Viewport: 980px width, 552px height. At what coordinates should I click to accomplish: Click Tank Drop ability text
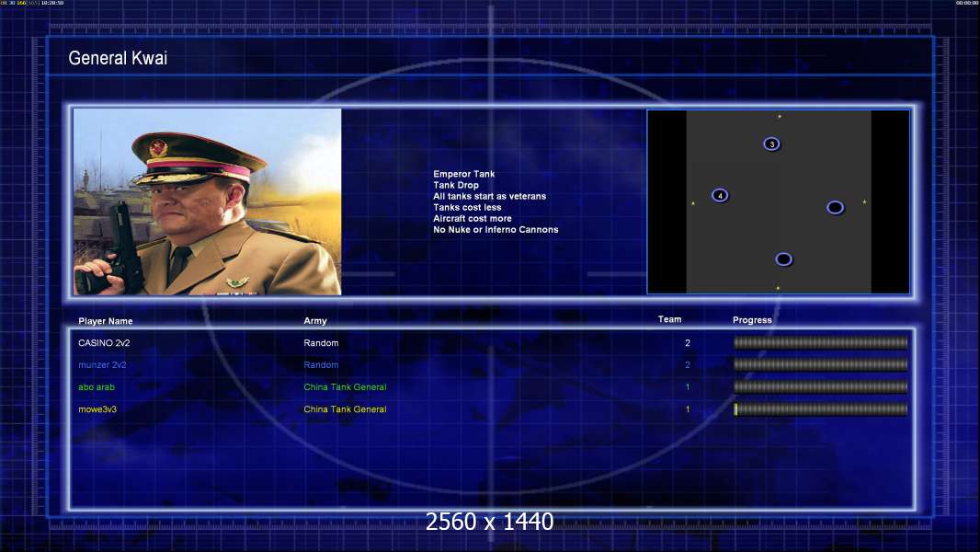click(456, 185)
